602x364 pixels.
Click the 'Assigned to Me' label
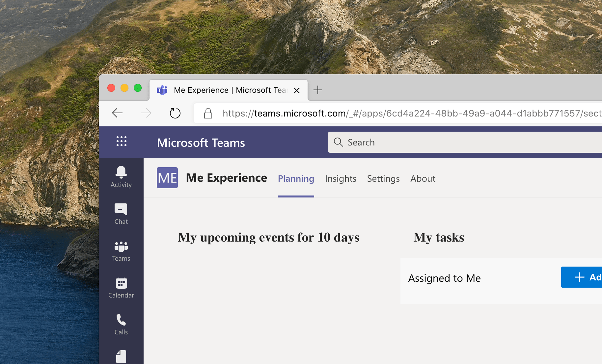point(445,278)
